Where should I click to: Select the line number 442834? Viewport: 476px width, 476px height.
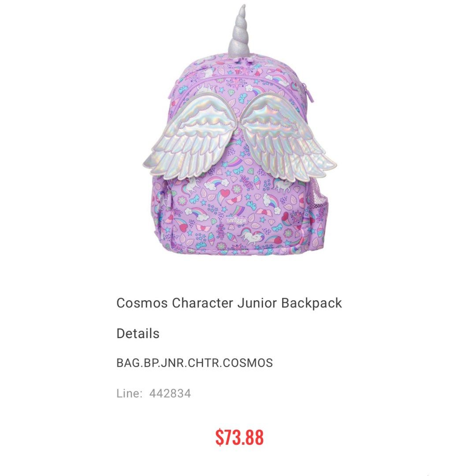click(170, 394)
